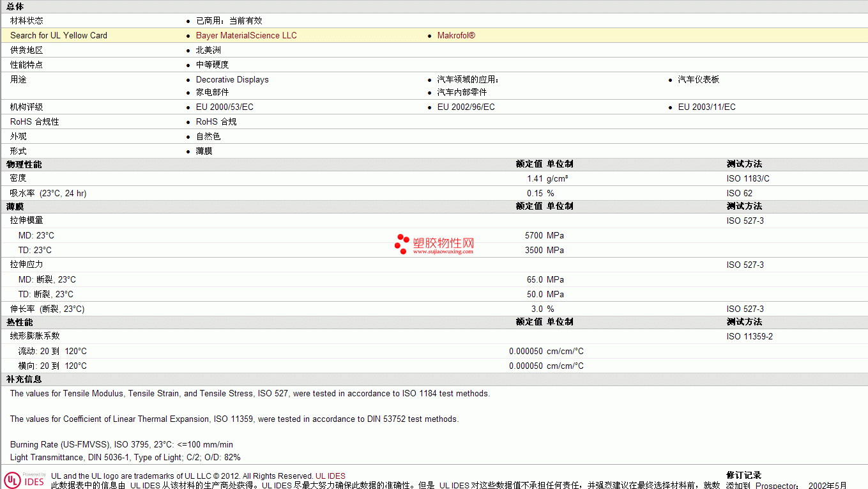Select EU 2000/53/EC agency rating
Viewport: 868px width, 489px height.
[225, 107]
